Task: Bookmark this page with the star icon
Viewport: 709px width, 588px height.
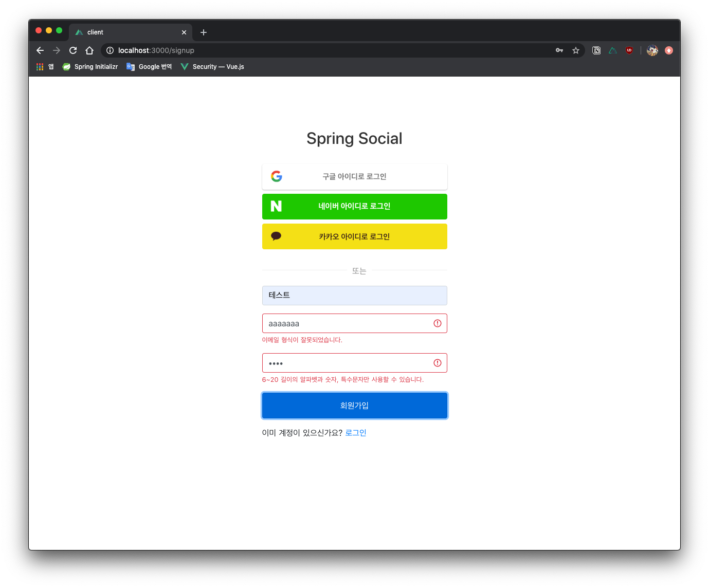Action: coord(576,50)
